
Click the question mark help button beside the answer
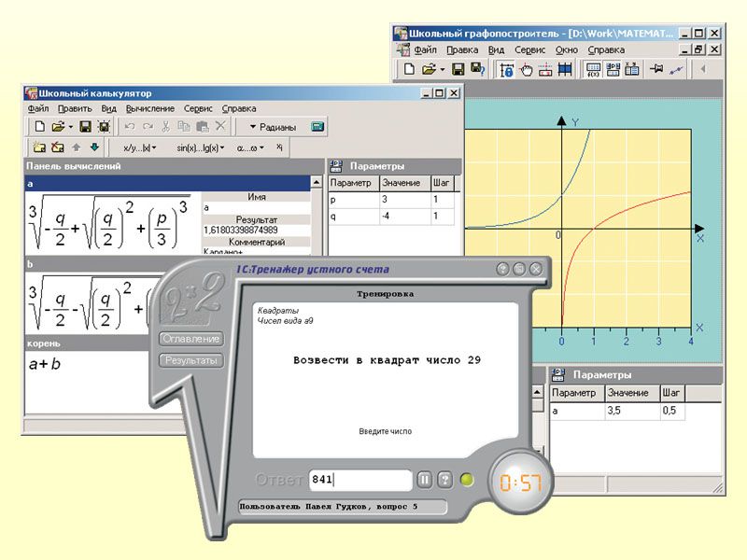[445, 480]
